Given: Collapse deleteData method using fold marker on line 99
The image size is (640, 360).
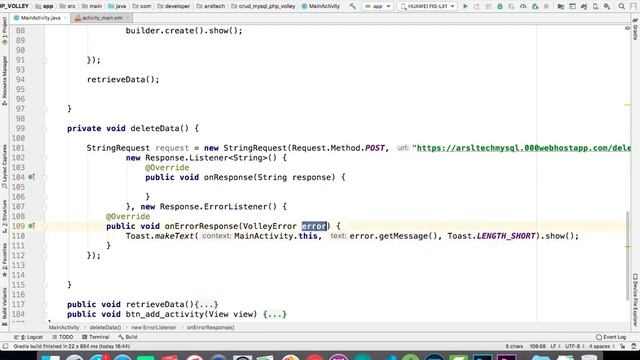Looking at the screenshot, I should pos(44,129).
